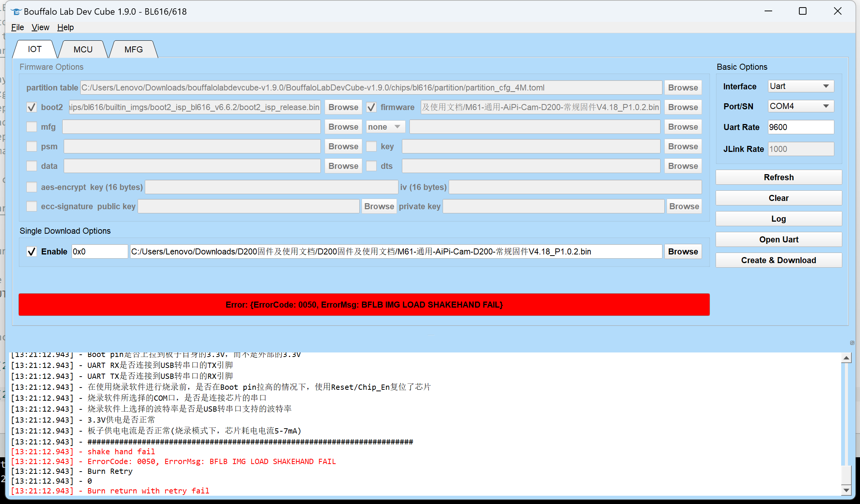Minimize the Dev Cube window
This screenshot has height=504, width=860.
pyautogui.click(x=768, y=11)
